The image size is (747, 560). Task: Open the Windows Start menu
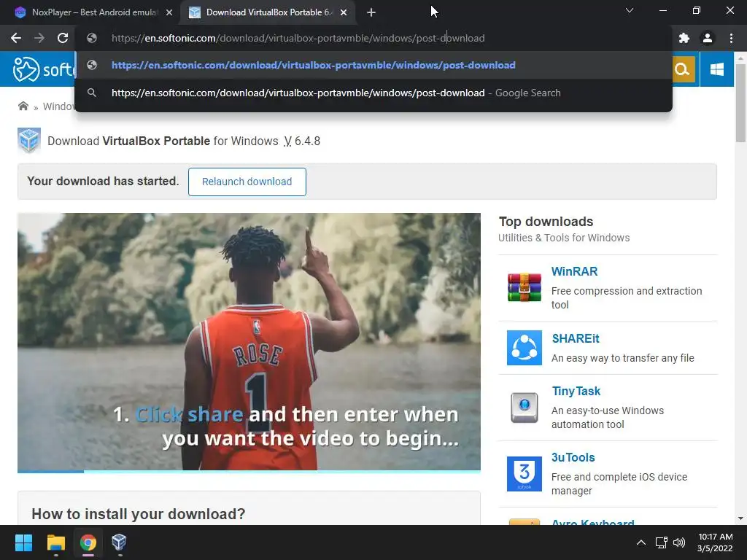click(23, 542)
